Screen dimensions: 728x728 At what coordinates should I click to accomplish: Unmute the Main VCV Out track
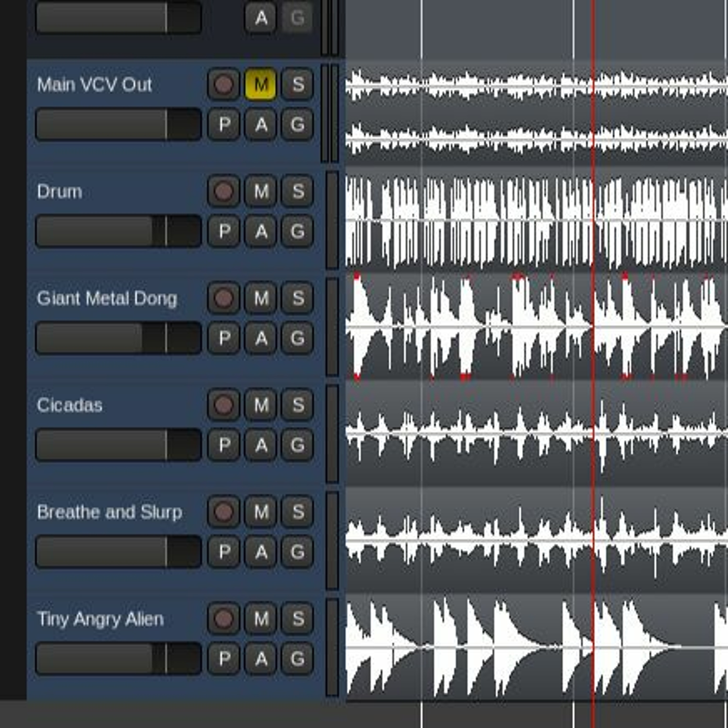click(x=260, y=84)
